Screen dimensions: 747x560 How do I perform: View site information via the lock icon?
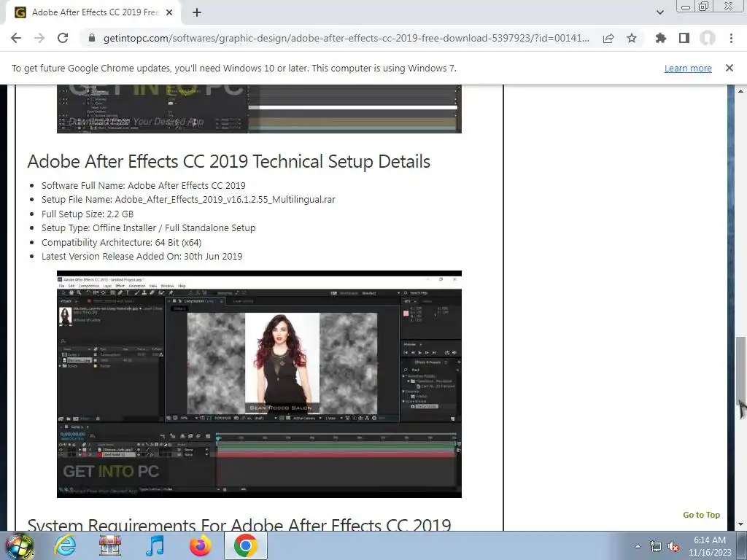92,38
